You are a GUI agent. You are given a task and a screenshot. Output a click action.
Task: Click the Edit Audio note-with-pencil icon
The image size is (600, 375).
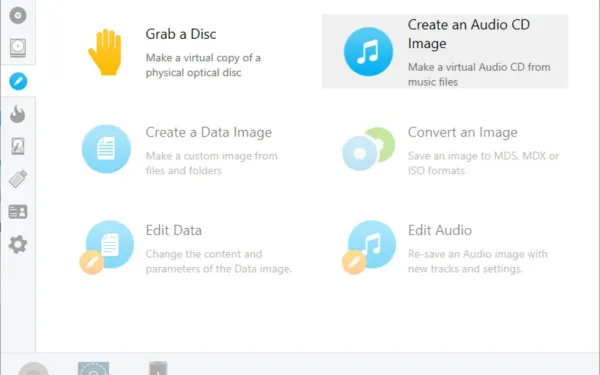(369, 247)
